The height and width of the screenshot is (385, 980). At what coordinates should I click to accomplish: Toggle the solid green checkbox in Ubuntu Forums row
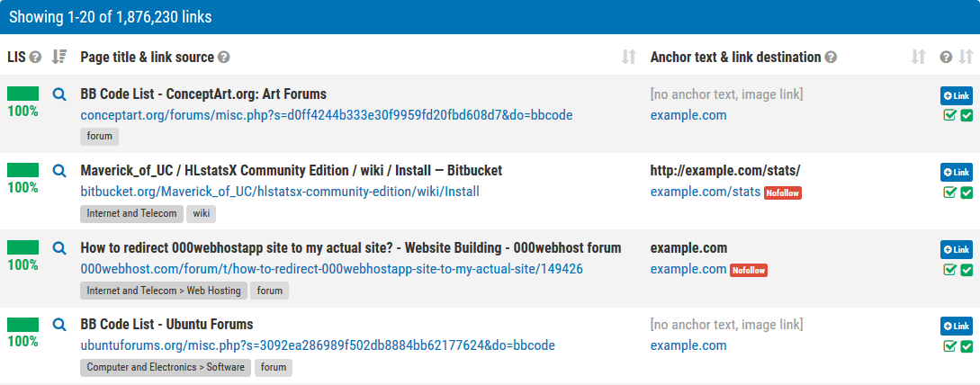pos(967,346)
